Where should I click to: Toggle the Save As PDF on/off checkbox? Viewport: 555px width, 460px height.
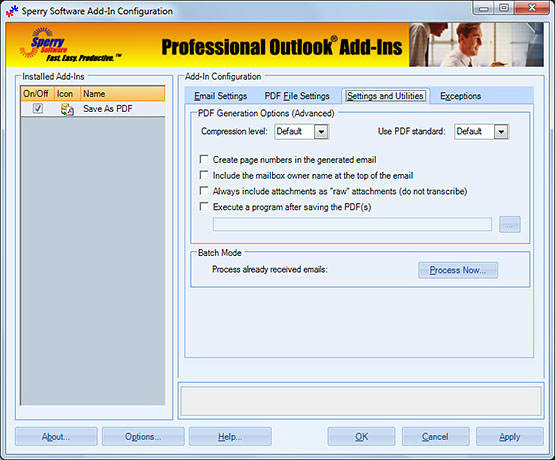click(x=38, y=108)
